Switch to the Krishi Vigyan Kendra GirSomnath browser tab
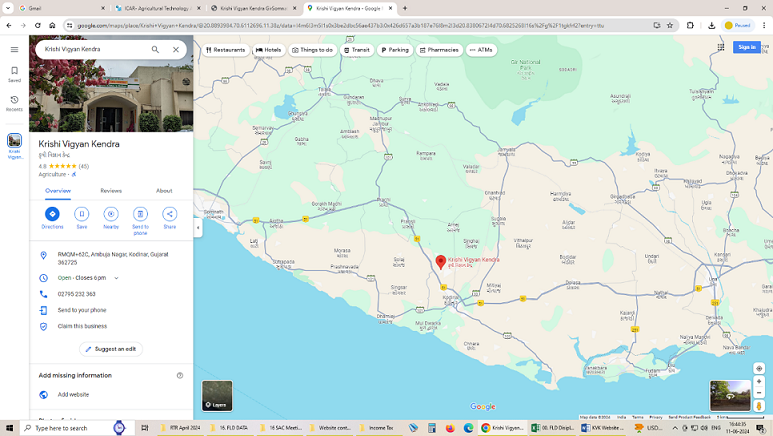773x436 pixels. pyautogui.click(x=253, y=8)
